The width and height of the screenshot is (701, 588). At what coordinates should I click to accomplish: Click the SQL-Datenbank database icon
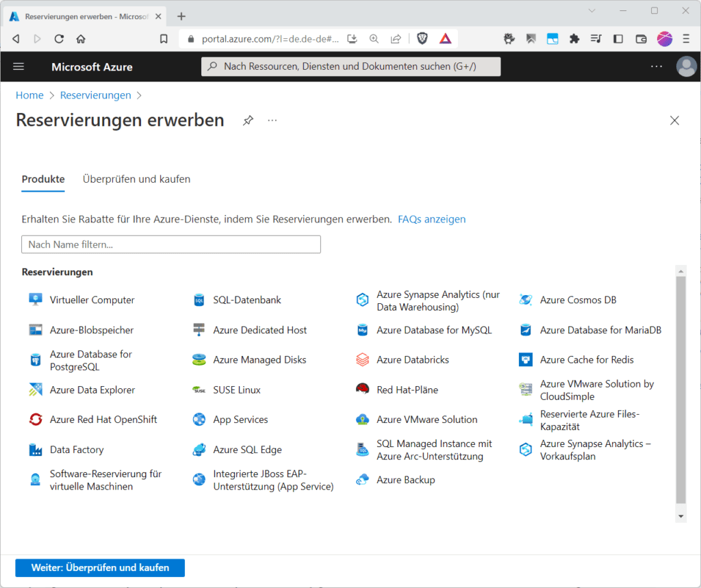coord(199,300)
